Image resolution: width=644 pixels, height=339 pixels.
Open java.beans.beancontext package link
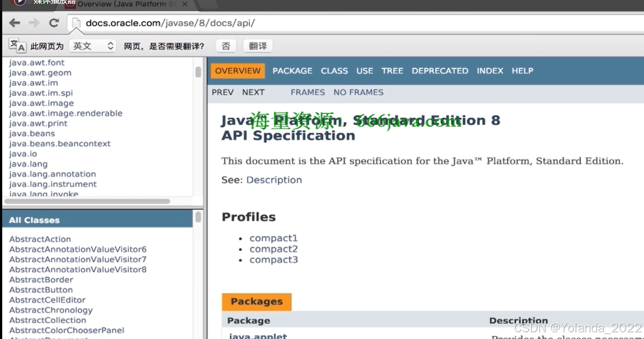coord(60,144)
